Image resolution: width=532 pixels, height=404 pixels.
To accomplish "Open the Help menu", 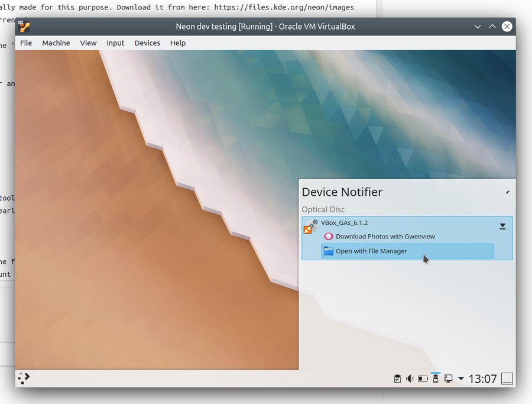I will click(178, 43).
